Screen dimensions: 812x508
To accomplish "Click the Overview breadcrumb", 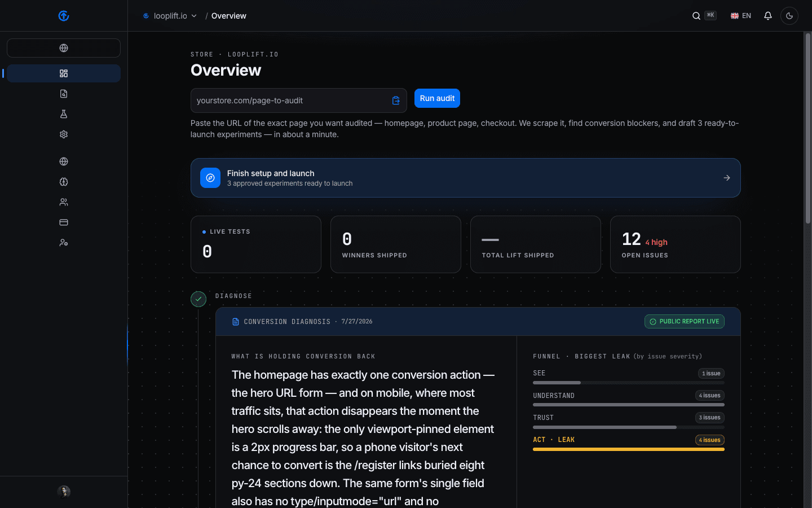I will pos(229,16).
